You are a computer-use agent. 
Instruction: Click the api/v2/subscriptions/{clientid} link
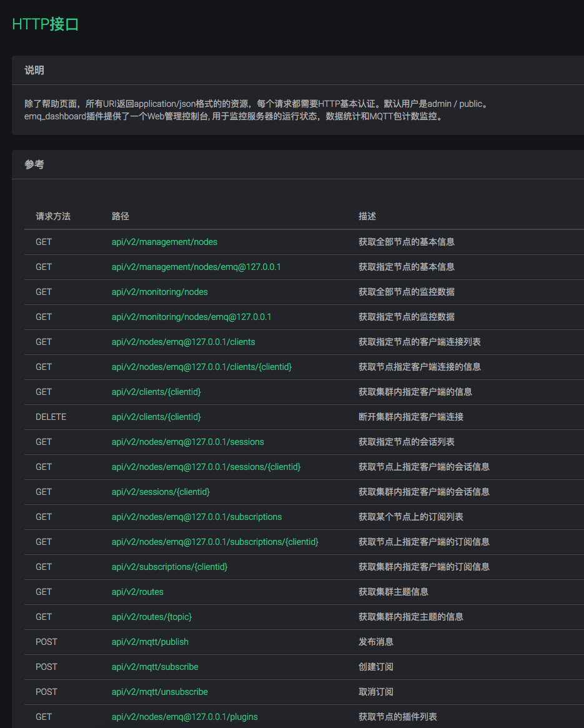coord(169,567)
